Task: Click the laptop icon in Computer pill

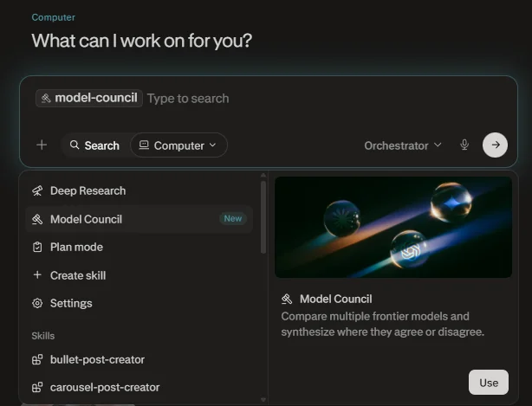Action: point(144,145)
